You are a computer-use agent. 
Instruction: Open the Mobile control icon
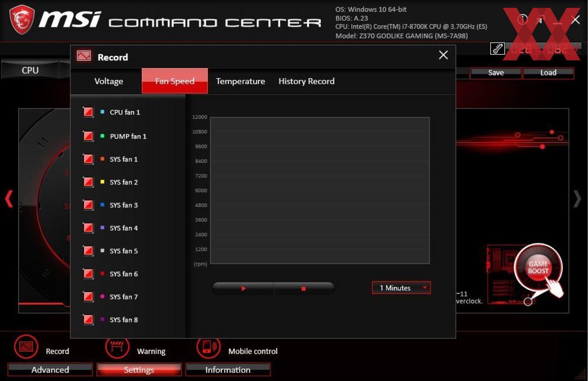[209, 347]
